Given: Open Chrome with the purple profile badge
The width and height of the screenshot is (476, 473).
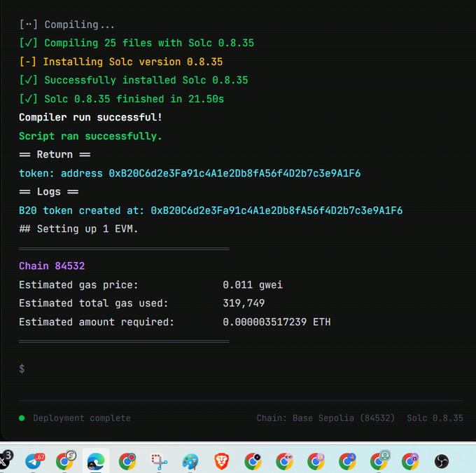Looking at the screenshot, I should click(410, 461).
